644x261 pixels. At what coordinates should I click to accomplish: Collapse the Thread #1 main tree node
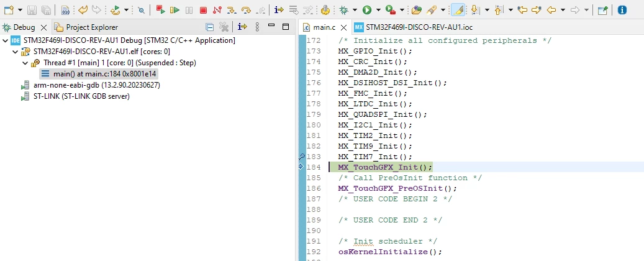25,63
